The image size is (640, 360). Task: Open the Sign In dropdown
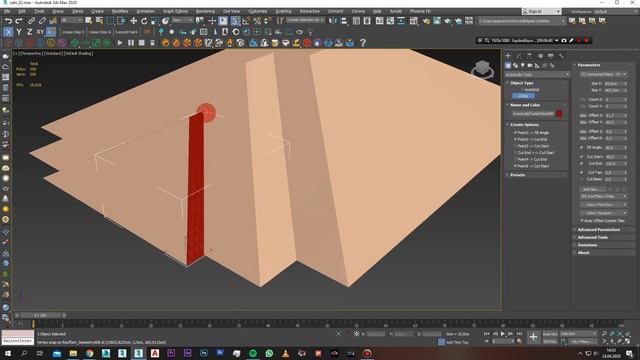pos(541,11)
